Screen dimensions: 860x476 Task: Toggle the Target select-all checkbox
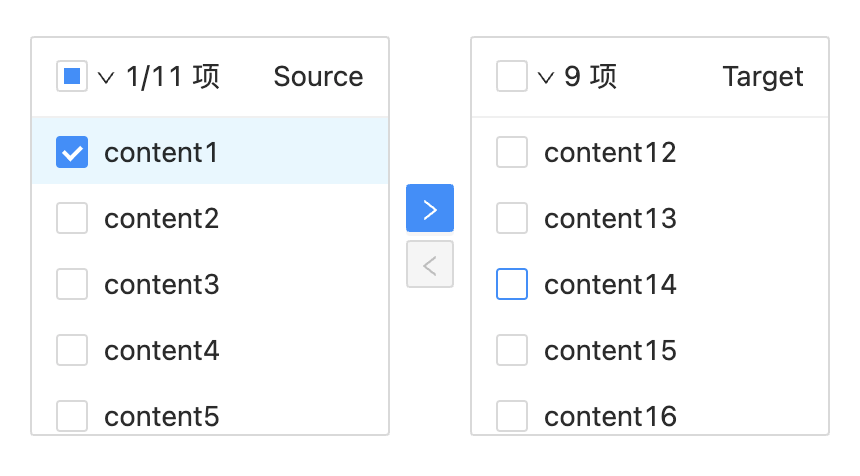512,76
